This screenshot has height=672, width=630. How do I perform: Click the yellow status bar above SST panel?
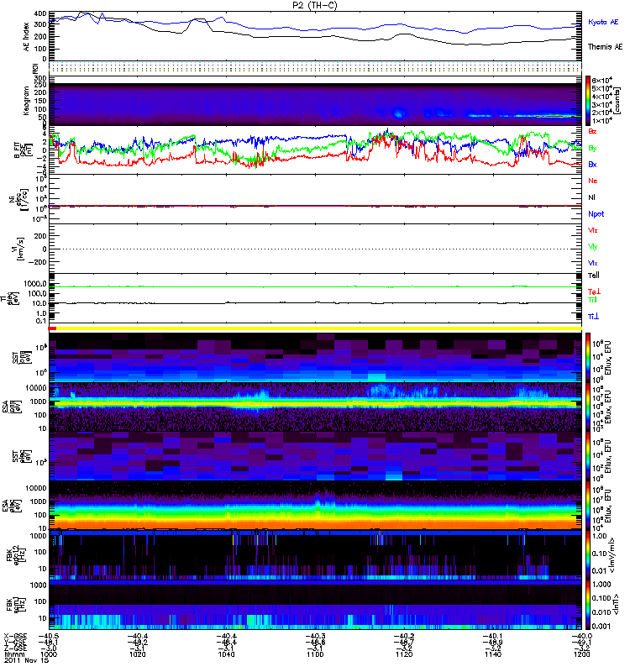click(319, 328)
